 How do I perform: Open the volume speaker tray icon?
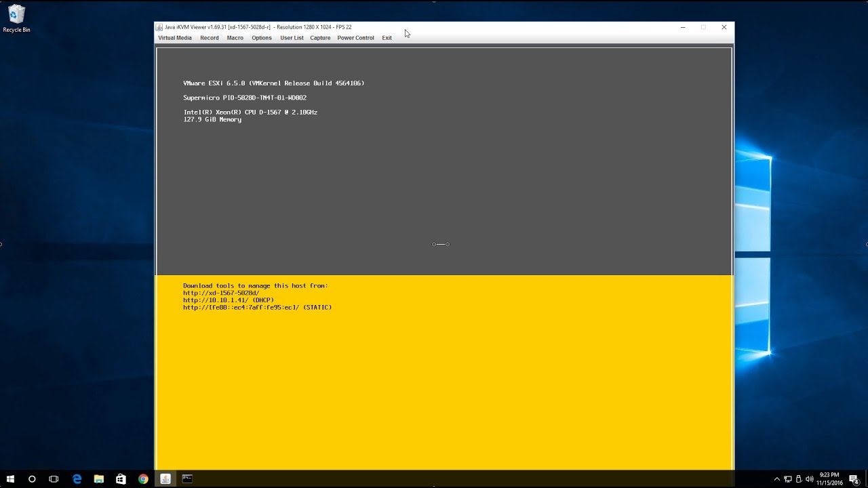coord(809,479)
